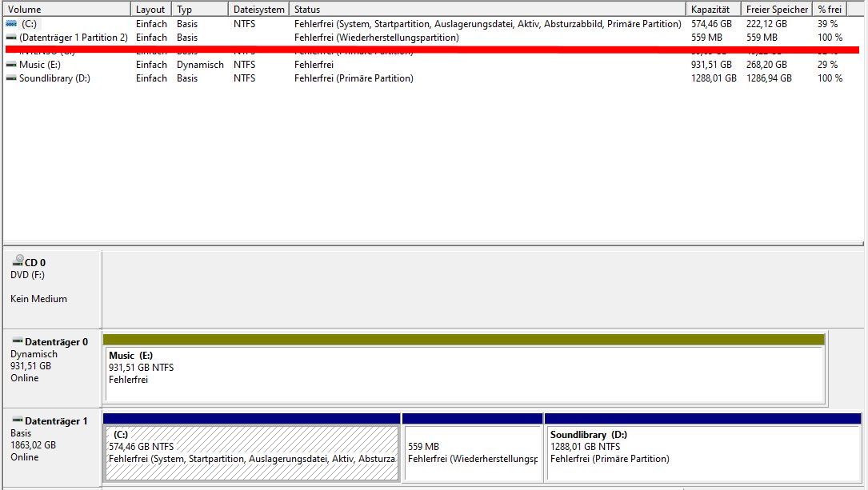Image resolution: width=868 pixels, height=490 pixels.
Task: Click the DVD (F:) label under CD 0
Action: point(28,275)
